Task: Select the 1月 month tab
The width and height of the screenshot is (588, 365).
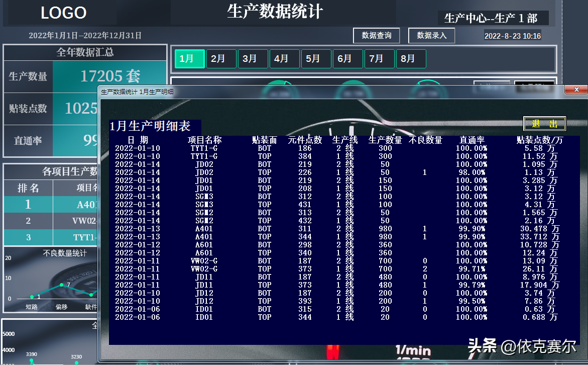Action: point(190,59)
